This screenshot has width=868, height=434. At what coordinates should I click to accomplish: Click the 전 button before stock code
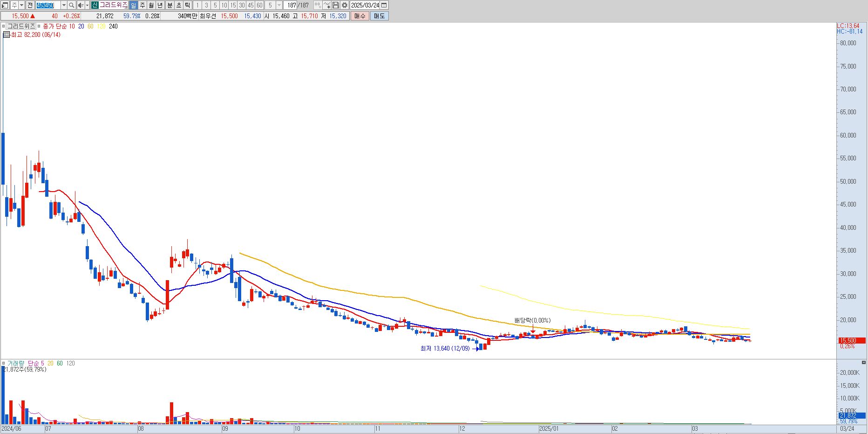(30, 5)
